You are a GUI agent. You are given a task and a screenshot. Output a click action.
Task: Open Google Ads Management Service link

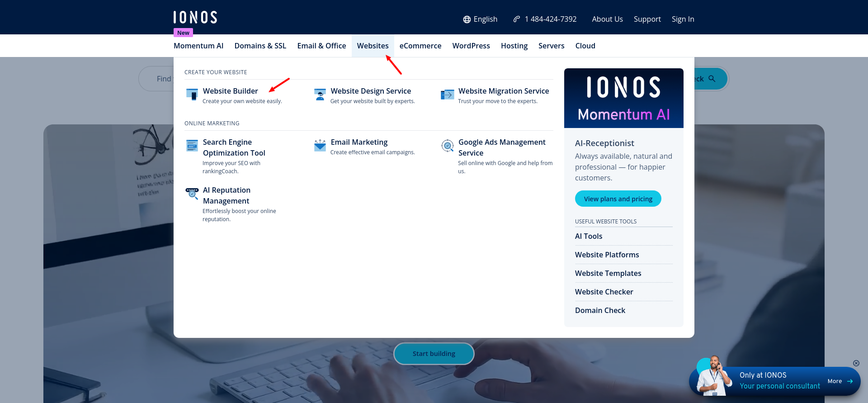[x=502, y=147]
